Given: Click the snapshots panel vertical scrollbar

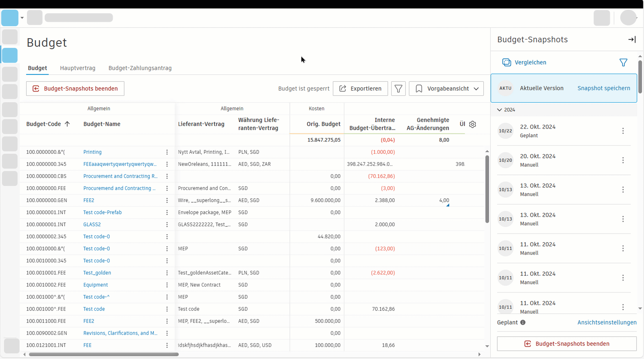Looking at the screenshot, I should [x=640, y=77].
